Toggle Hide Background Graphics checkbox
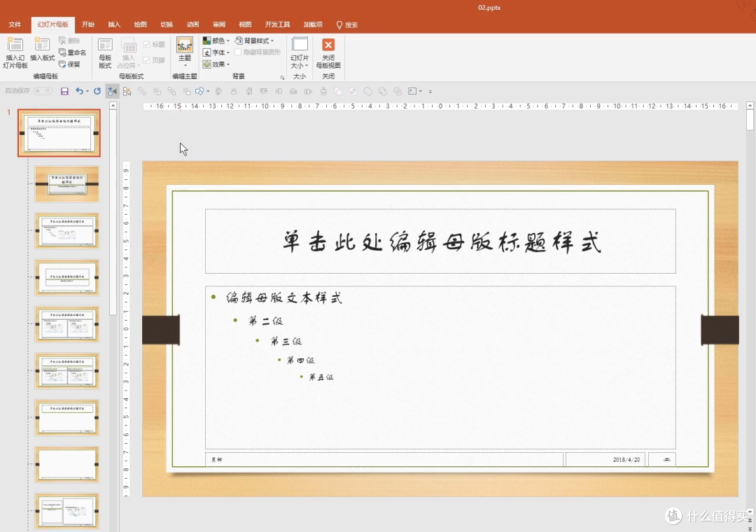The width and height of the screenshot is (756, 532). (238, 52)
